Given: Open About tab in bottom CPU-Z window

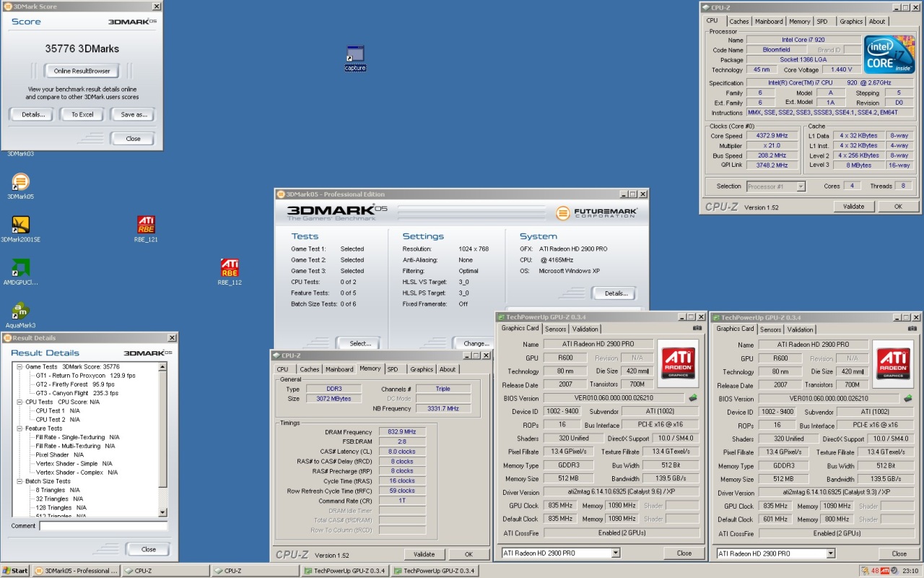Looking at the screenshot, I should pyautogui.click(x=448, y=369).
